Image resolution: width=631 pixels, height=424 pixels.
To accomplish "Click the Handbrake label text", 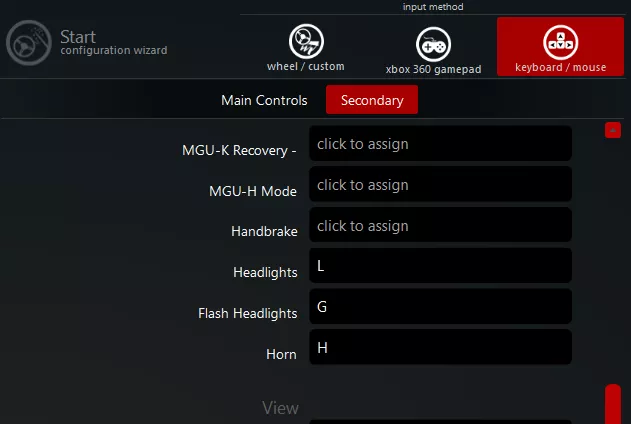I will 264,231.
